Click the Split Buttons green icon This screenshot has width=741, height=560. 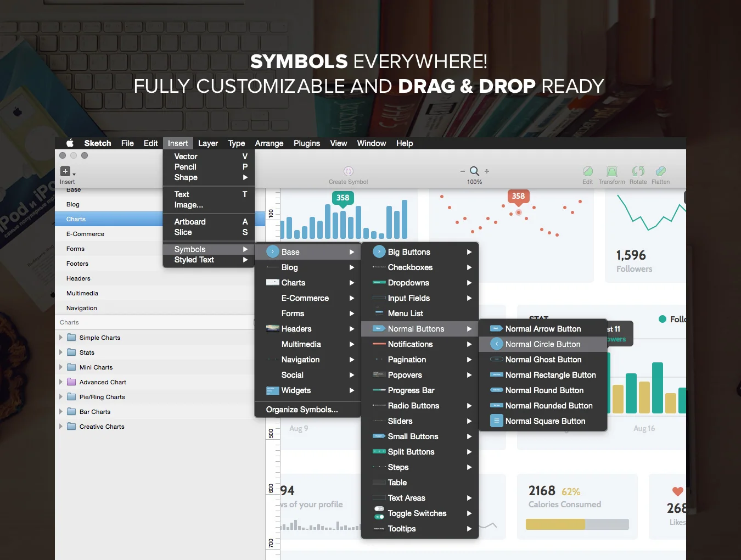(x=379, y=451)
